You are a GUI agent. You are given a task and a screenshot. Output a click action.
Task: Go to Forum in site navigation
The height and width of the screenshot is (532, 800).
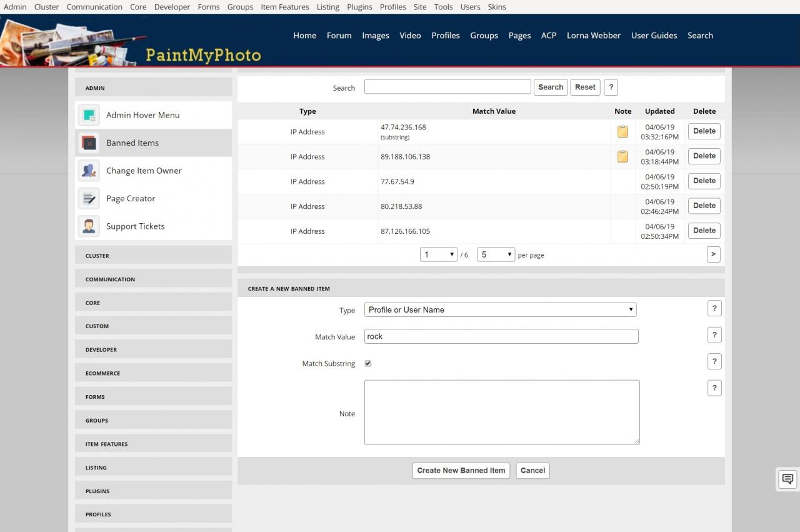point(339,36)
